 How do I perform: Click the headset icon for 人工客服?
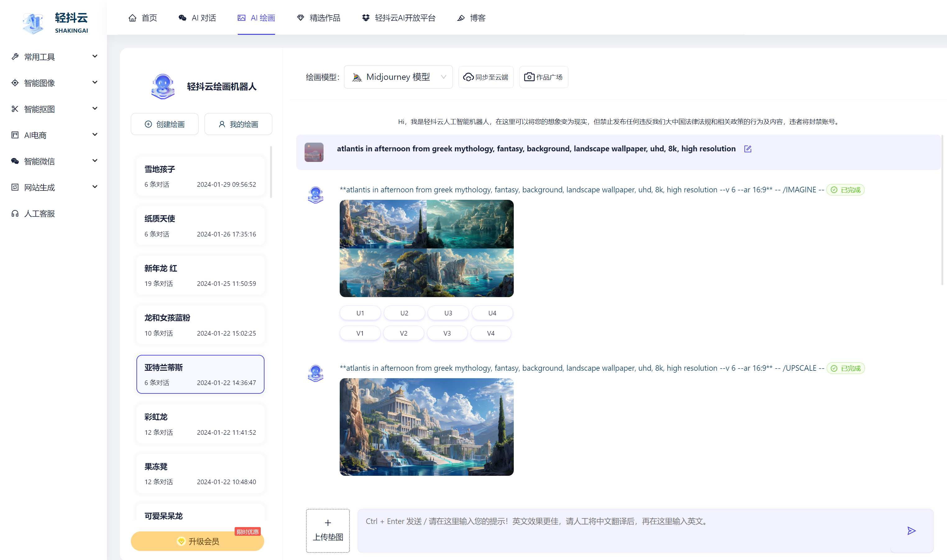click(15, 213)
